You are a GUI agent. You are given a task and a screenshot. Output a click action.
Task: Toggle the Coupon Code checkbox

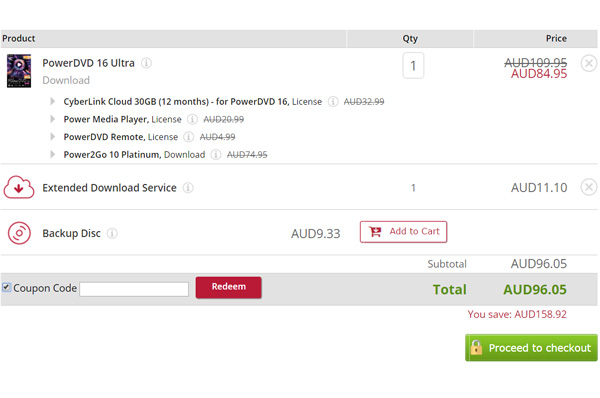[7, 287]
